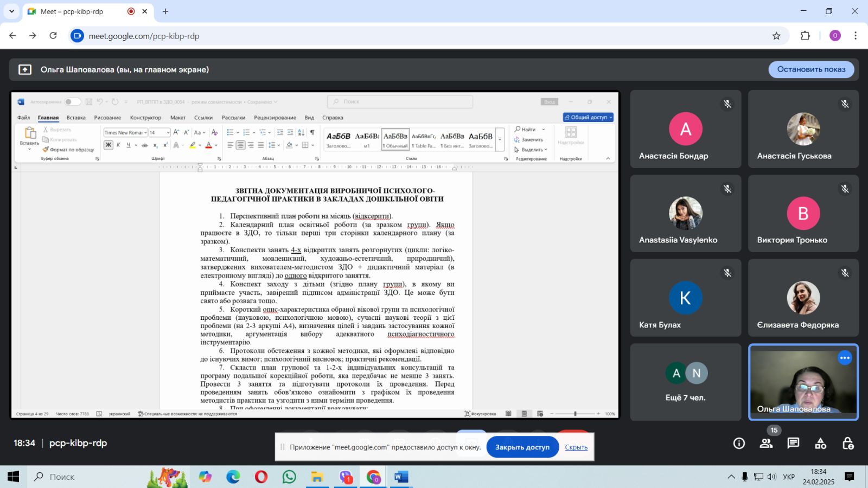868x488 pixels.
Task: Click more options on Ольга Шаповалова's tile
Action: click(845, 358)
